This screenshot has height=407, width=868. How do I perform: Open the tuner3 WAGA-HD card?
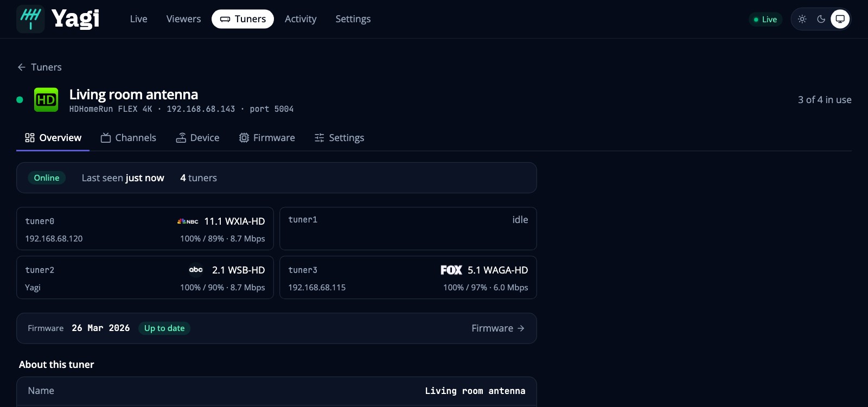(408, 277)
